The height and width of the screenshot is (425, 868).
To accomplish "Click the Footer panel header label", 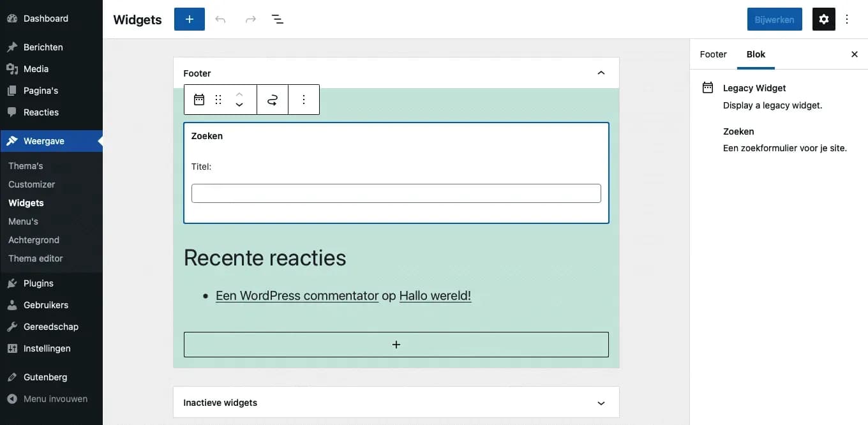I will pos(197,73).
